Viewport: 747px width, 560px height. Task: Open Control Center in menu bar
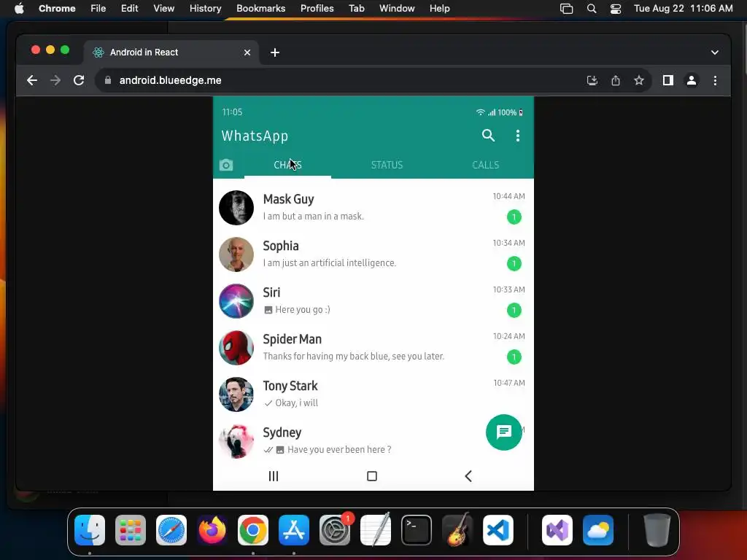click(616, 9)
